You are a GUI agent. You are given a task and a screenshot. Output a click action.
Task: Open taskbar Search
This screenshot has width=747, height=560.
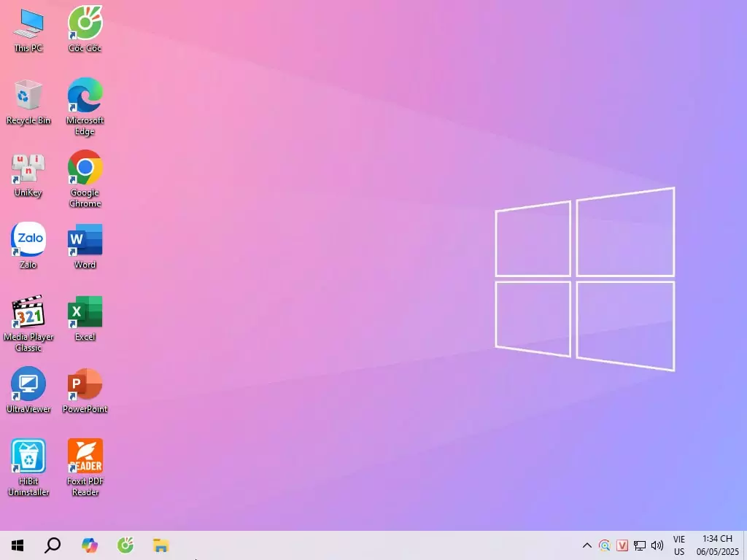(x=53, y=545)
